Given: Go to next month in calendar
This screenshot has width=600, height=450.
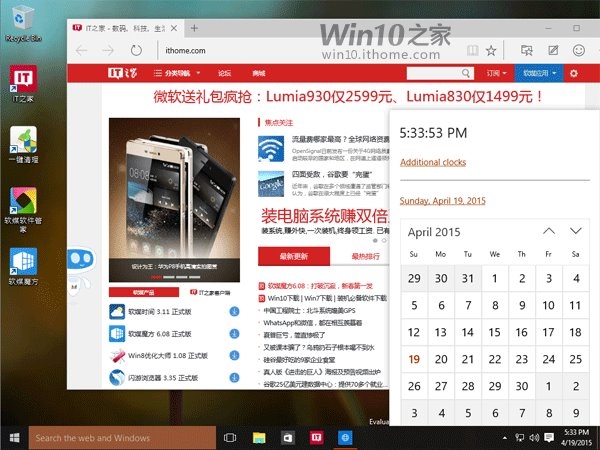Looking at the screenshot, I should click(x=575, y=231).
